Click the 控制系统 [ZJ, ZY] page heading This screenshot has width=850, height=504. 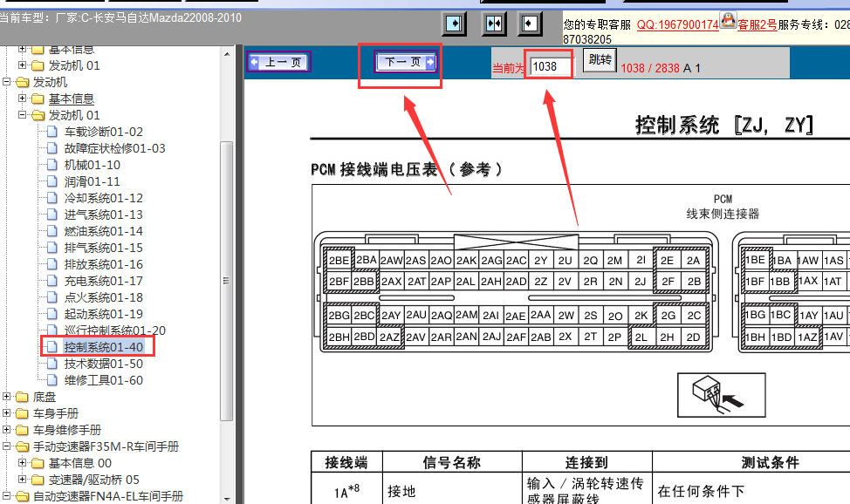pyautogui.click(x=724, y=126)
